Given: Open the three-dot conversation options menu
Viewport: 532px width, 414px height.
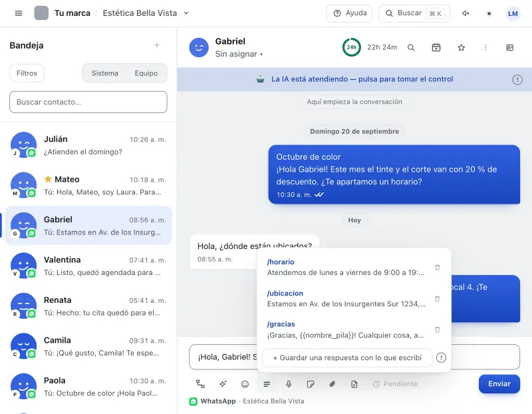Looking at the screenshot, I should [485, 47].
